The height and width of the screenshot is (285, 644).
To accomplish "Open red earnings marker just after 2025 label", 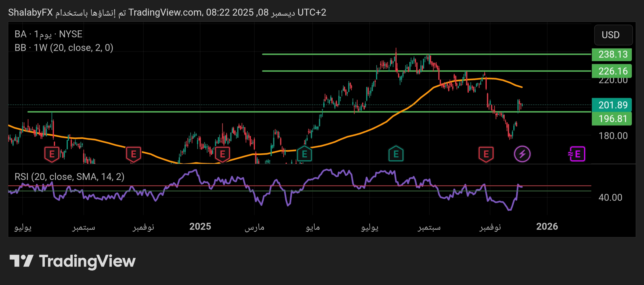I will coord(222,154).
